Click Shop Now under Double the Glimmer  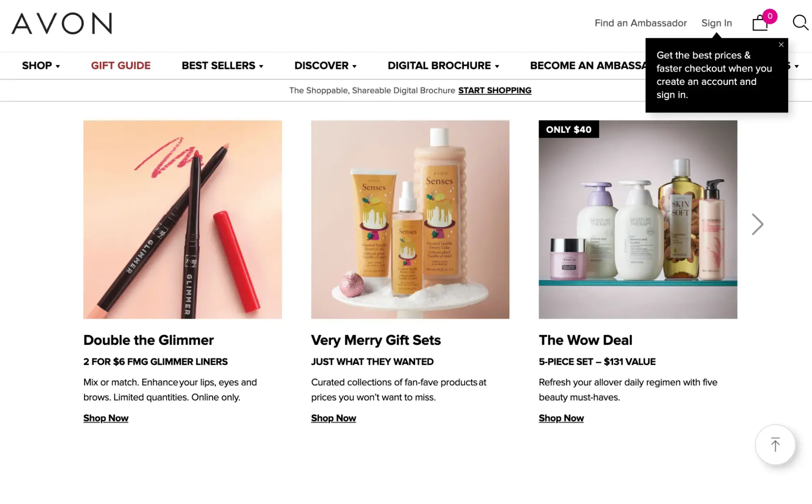(106, 418)
